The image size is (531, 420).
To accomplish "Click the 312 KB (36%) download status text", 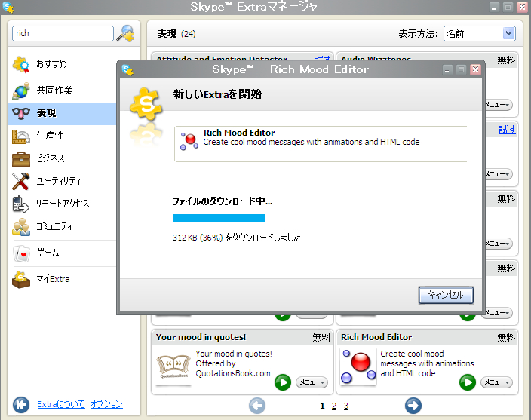I will pyautogui.click(x=236, y=238).
